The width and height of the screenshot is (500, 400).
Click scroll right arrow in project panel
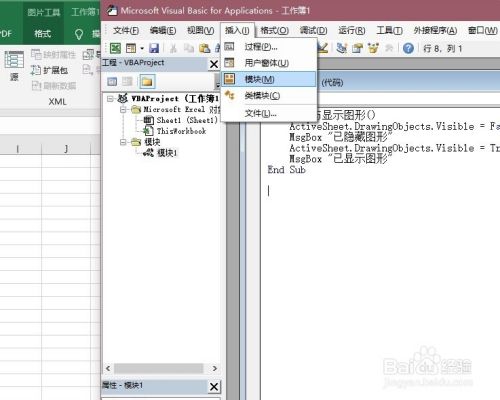point(215,368)
